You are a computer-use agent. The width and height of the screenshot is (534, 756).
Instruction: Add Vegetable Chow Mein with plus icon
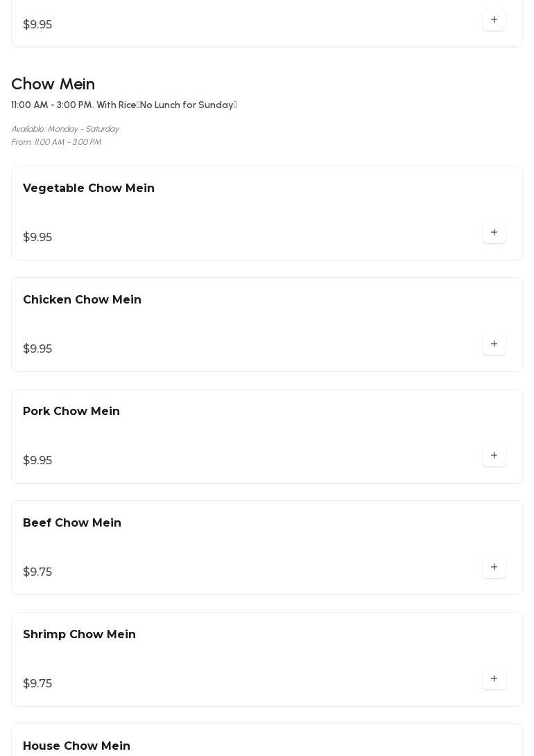tap(494, 233)
